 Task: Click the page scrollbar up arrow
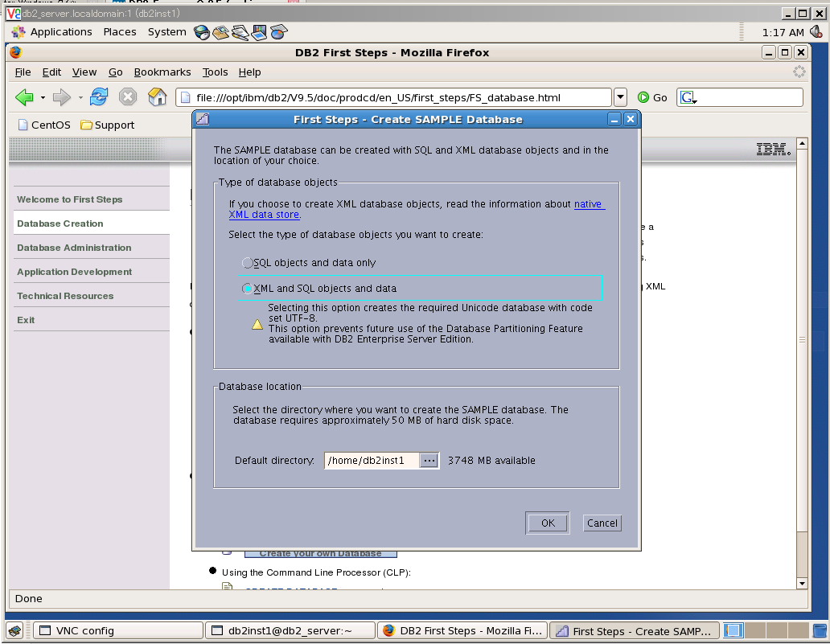(802, 143)
